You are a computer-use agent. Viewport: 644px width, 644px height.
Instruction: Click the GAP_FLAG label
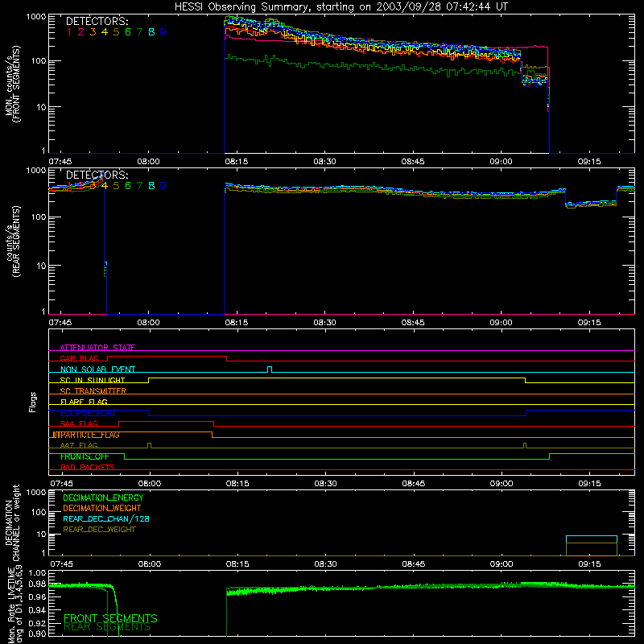[79, 358]
